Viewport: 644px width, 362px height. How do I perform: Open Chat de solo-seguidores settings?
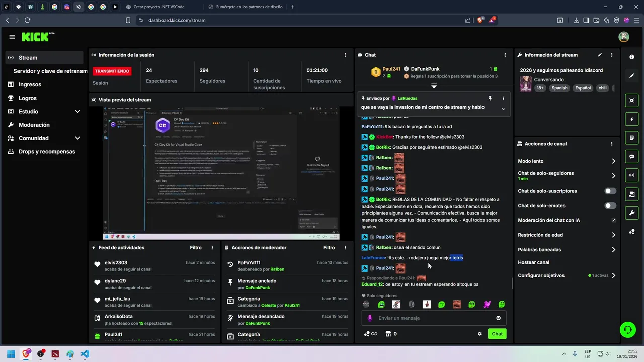(567, 176)
